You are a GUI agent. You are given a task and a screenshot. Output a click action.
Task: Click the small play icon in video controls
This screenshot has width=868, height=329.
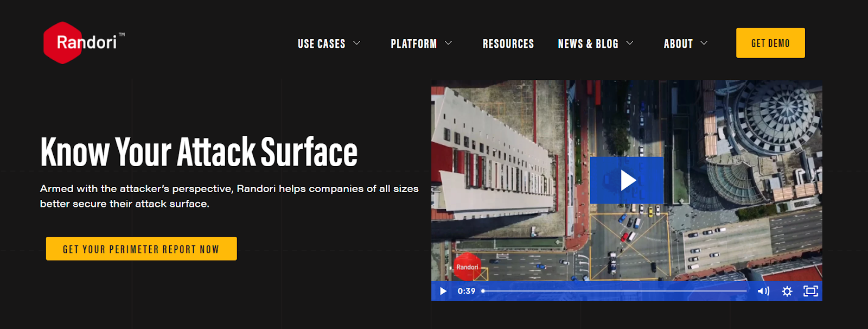(443, 291)
